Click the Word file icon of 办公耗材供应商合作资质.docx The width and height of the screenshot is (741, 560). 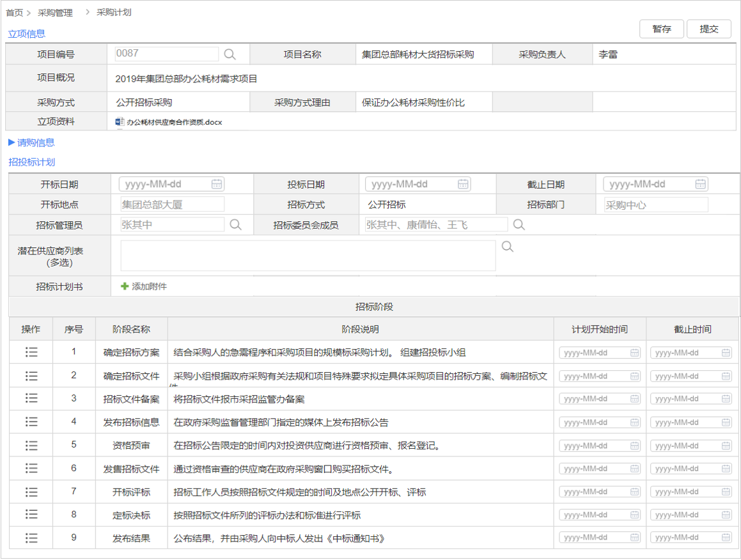click(120, 122)
